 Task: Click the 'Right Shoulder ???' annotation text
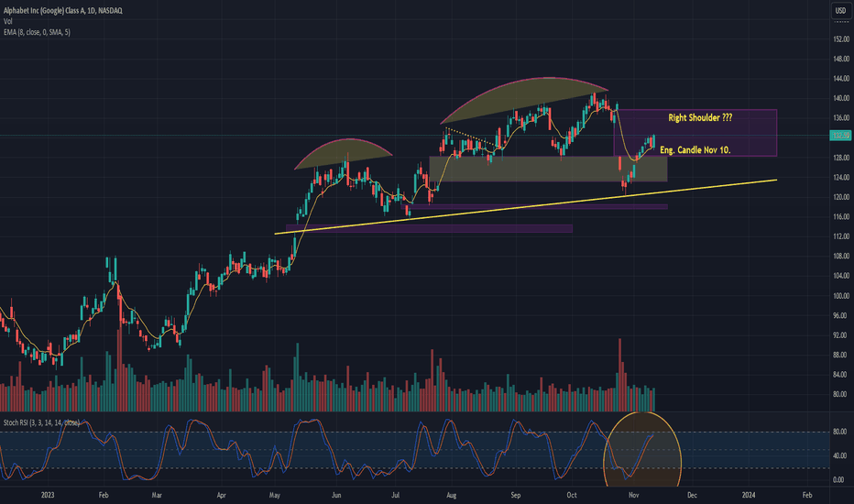tap(700, 117)
